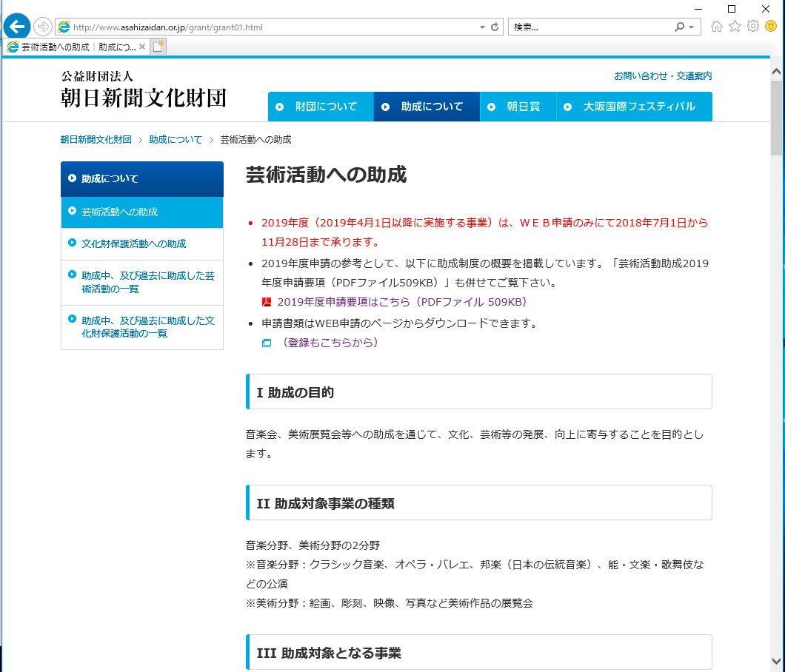Open the 助成について navigation menu

tap(427, 107)
